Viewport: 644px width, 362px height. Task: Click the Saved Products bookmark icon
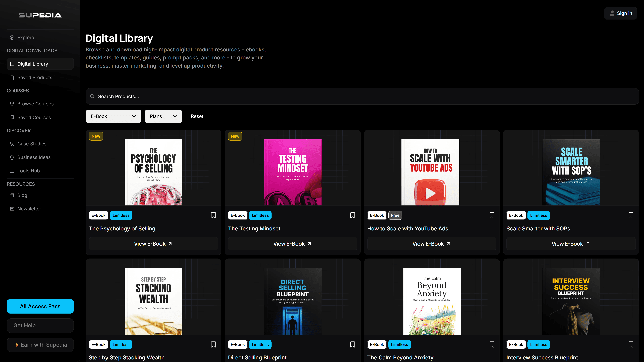click(x=12, y=77)
